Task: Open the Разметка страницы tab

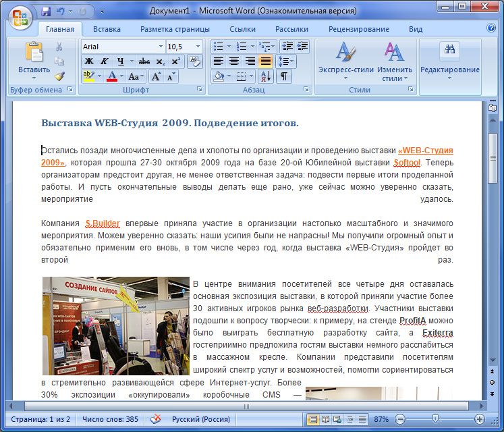Action: coord(175,29)
